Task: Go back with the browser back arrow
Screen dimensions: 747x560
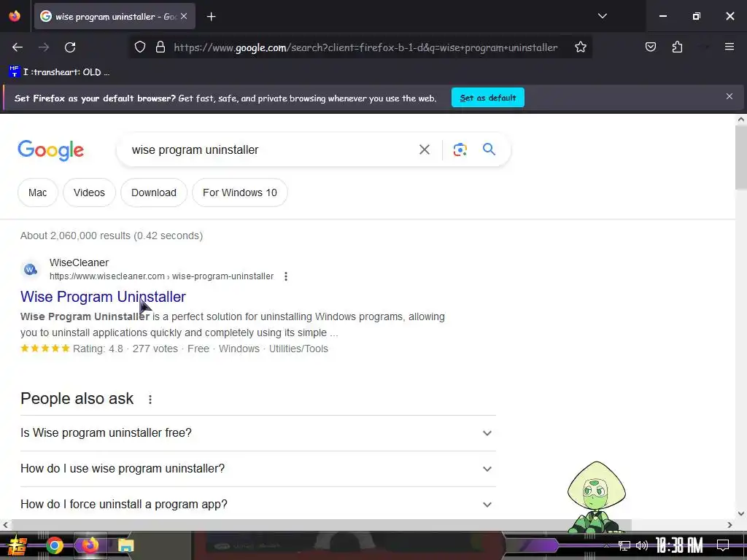Action: 18,47
